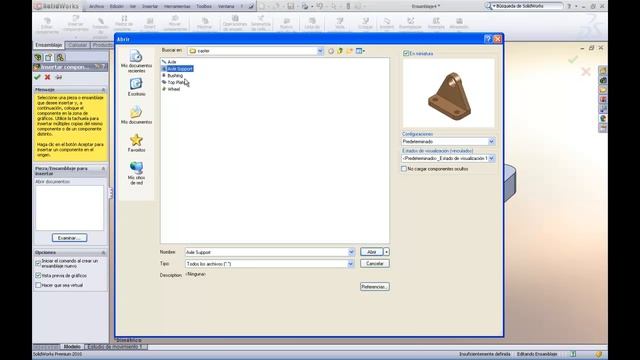
Task: Click the Abrir button
Action: [371, 252]
